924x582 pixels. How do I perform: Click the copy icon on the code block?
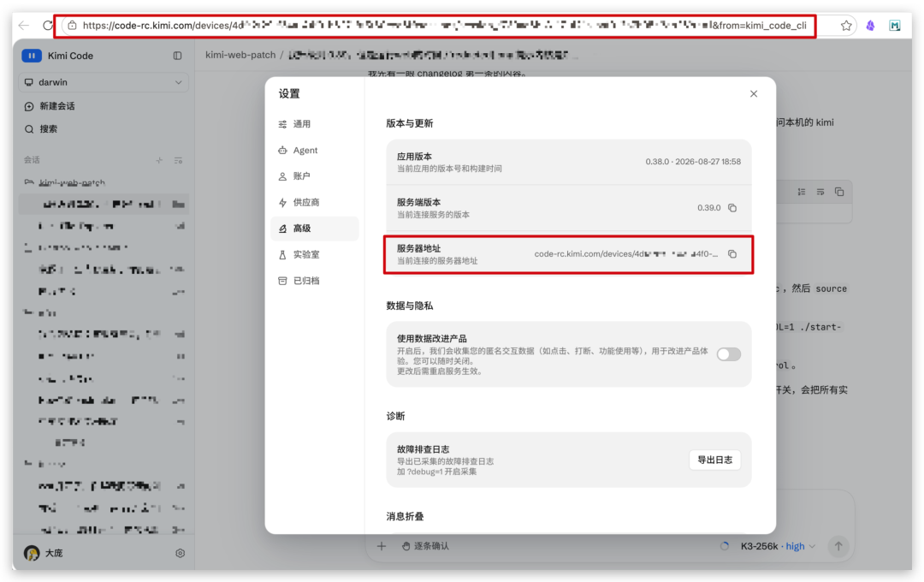point(839,192)
